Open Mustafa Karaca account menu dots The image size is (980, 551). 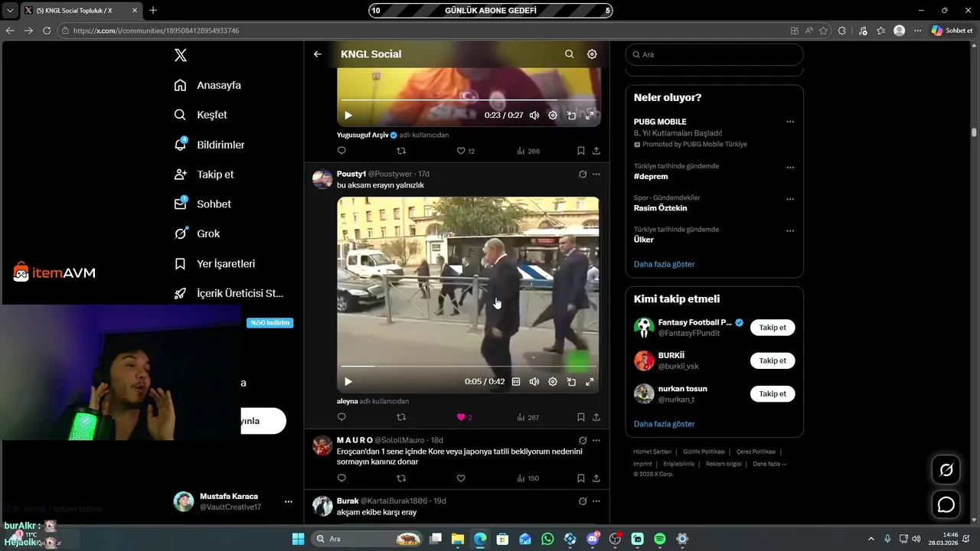pos(289,502)
